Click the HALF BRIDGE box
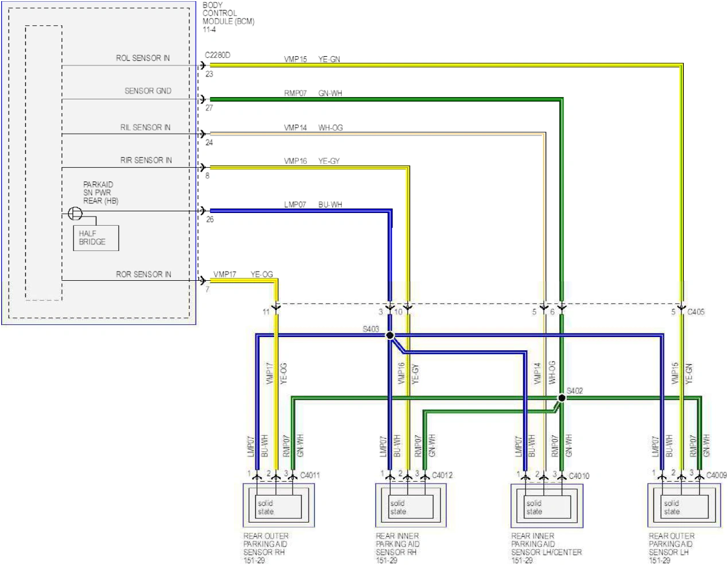 96,238
